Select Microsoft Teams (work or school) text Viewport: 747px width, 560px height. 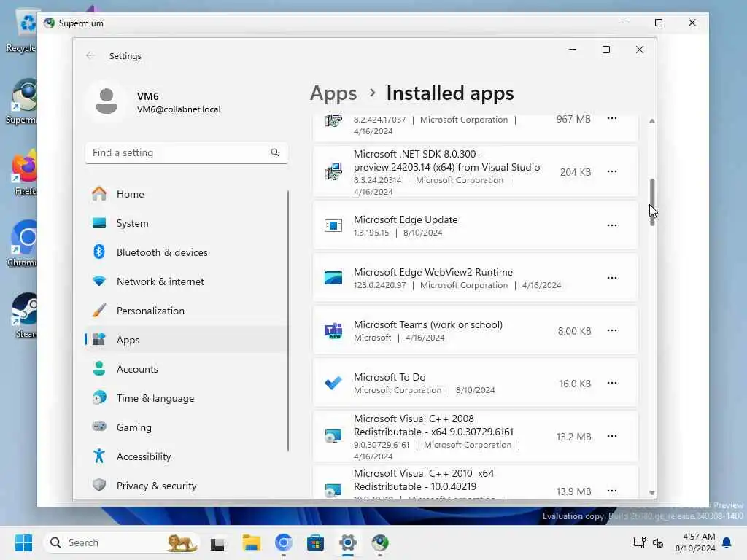[427, 324]
